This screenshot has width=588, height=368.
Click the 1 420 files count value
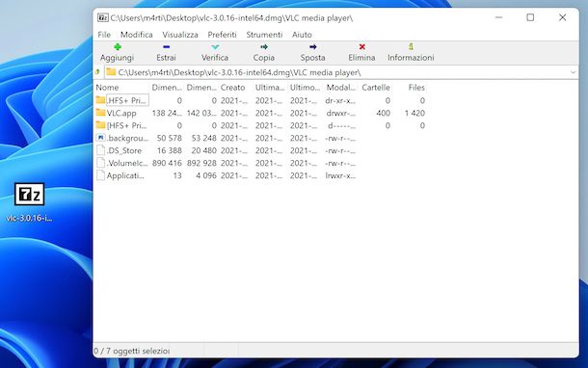pos(414,113)
